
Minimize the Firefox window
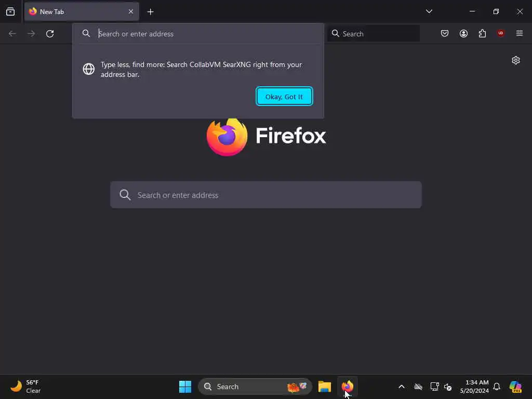pyautogui.click(x=472, y=11)
